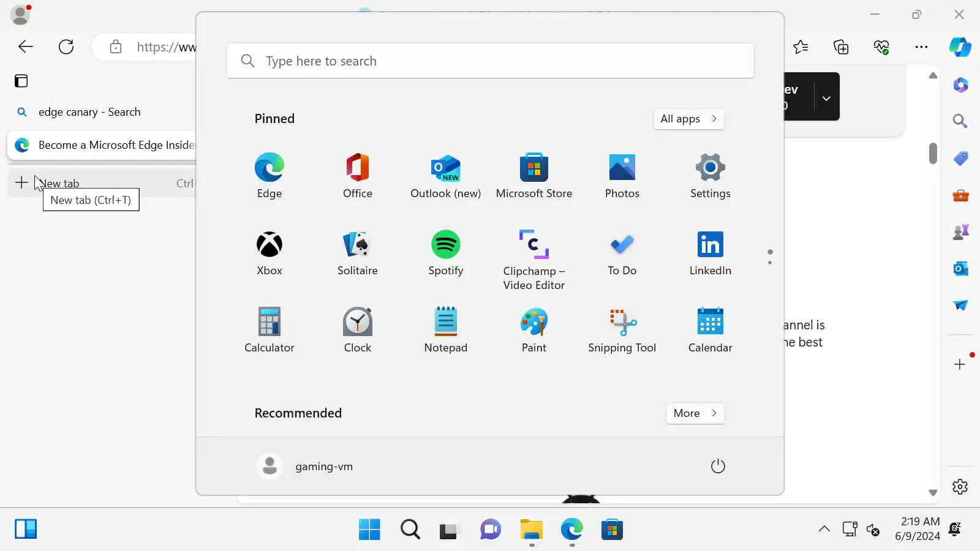This screenshot has height=551, width=980.
Task: Open Search in Edge sidebar
Action: point(960,121)
